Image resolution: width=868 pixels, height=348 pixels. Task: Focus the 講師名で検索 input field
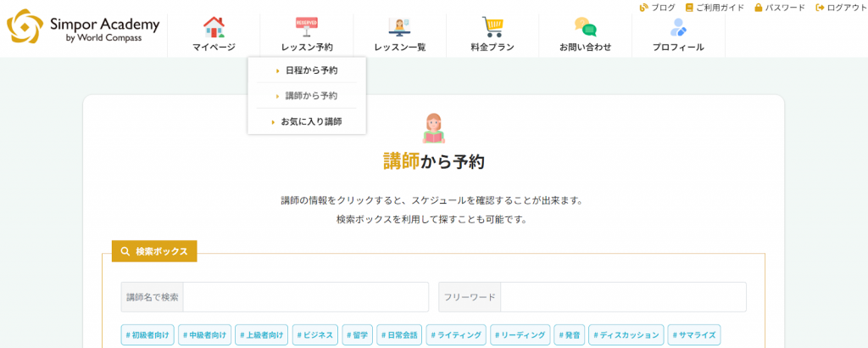(305, 297)
